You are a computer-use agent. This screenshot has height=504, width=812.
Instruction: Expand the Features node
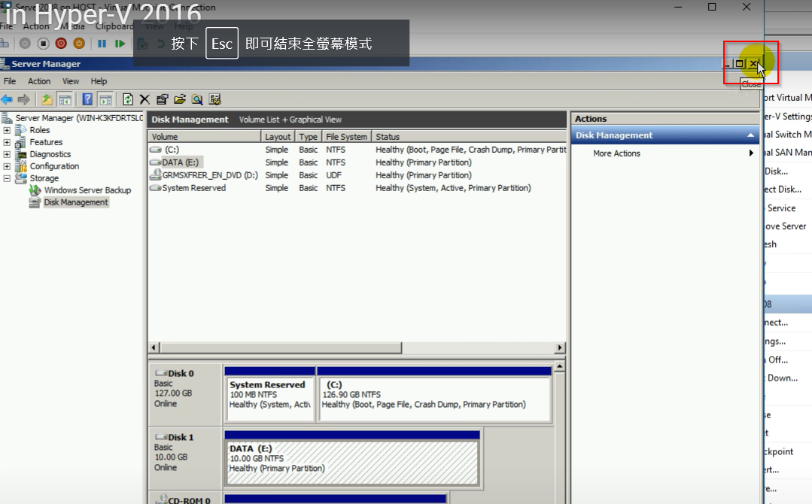pos(7,142)
